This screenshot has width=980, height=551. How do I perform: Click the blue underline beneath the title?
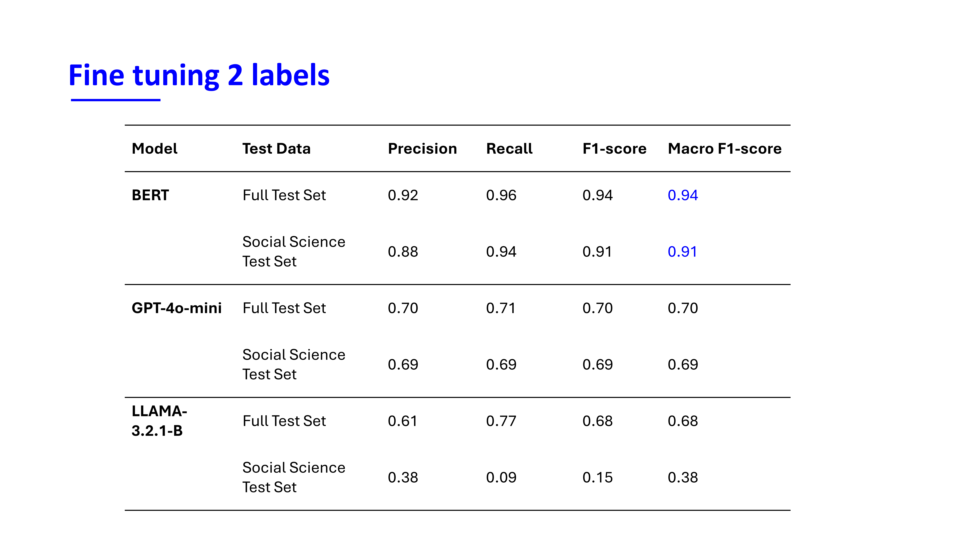[x=116, y=100]
